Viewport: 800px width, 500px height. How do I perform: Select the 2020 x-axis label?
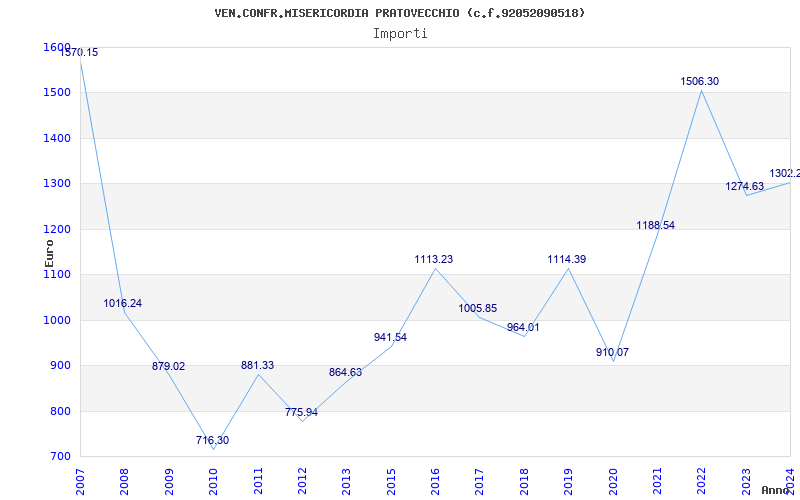(613, 481)
